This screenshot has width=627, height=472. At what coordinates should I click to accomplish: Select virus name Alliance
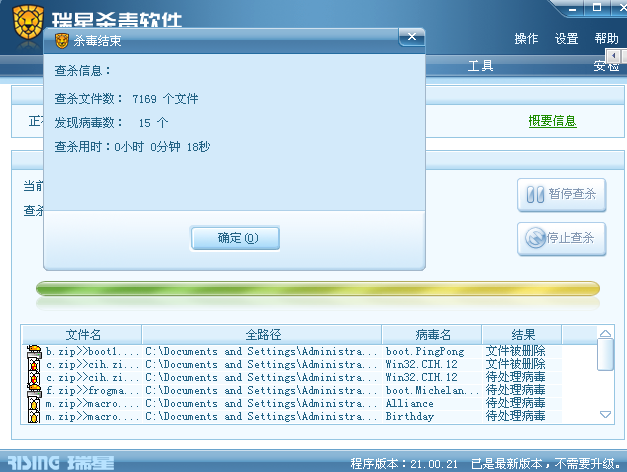click(x=409, y=404)
